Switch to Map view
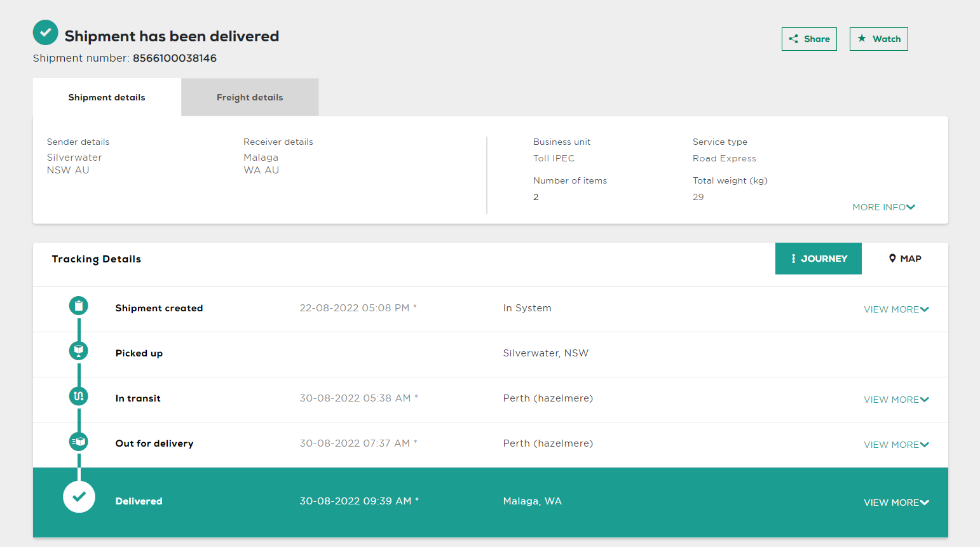Image resolution: width=980 pixels, height=547 pixels. click(905, 259)
